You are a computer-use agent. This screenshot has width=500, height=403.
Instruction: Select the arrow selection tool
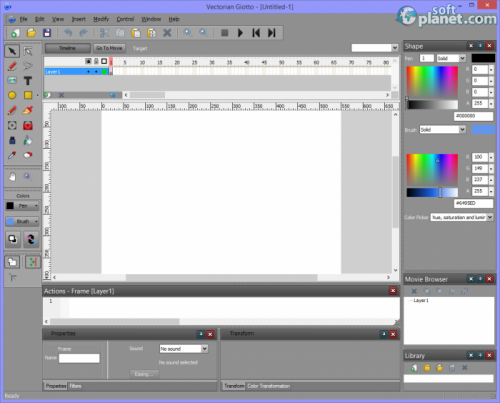coord(12,51)
